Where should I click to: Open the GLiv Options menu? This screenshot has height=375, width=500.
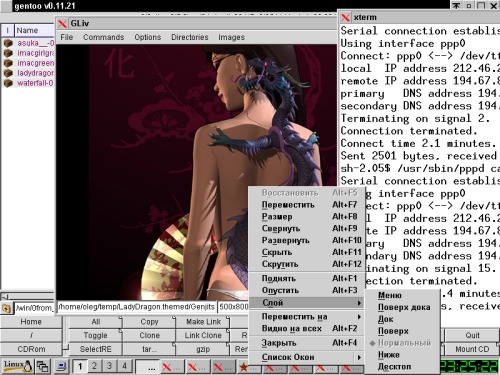pyautogui.click(x=148, y=37)
